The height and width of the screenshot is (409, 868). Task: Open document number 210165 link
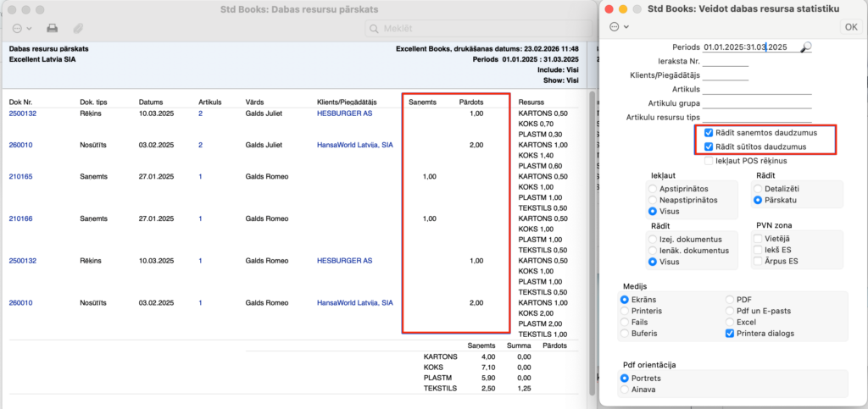[22, 176]
